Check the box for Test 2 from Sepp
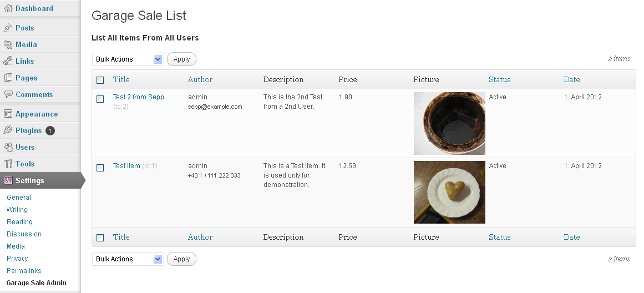The image size is (644, 293). coord(100,99)
